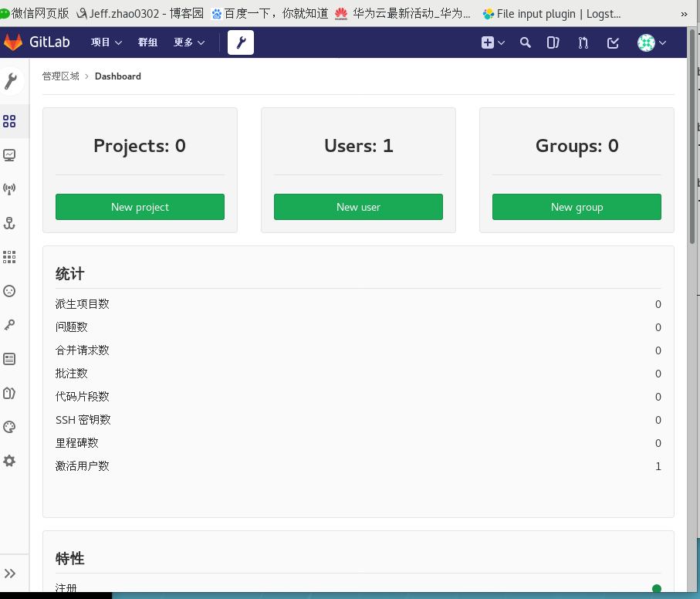Open the 微信网页版 bookmark
700x599 pixels.
[35, 13]
